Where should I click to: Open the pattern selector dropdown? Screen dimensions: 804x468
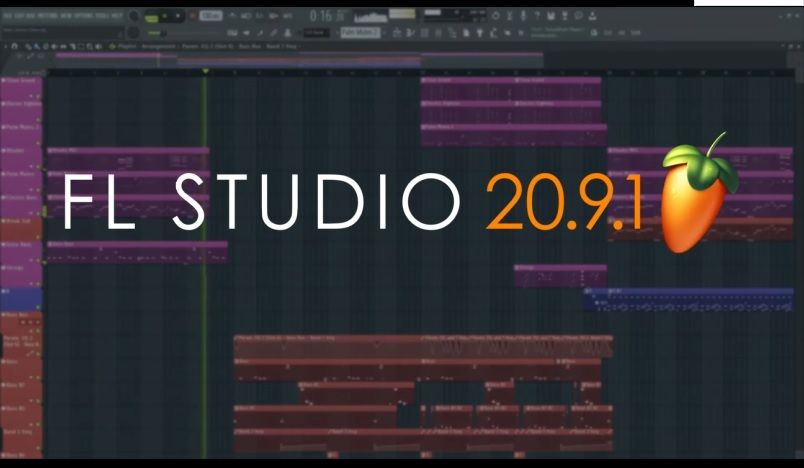coord(360,32)
